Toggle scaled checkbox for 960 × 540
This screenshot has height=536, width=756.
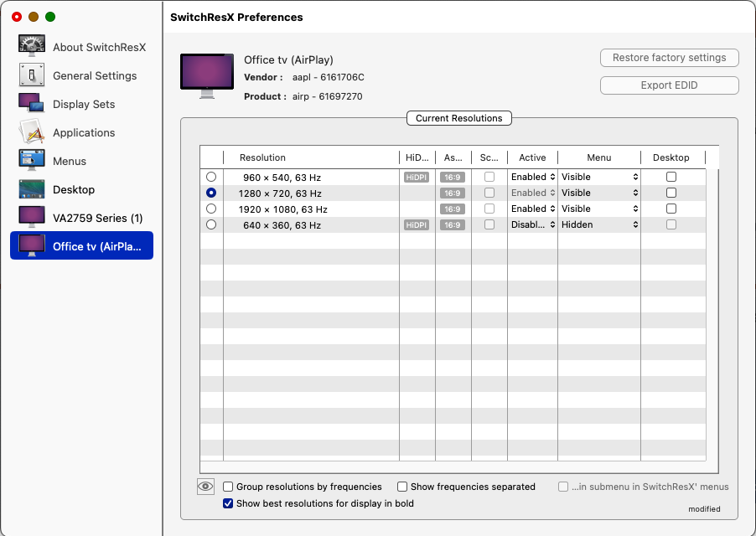(x=489, y=177)
